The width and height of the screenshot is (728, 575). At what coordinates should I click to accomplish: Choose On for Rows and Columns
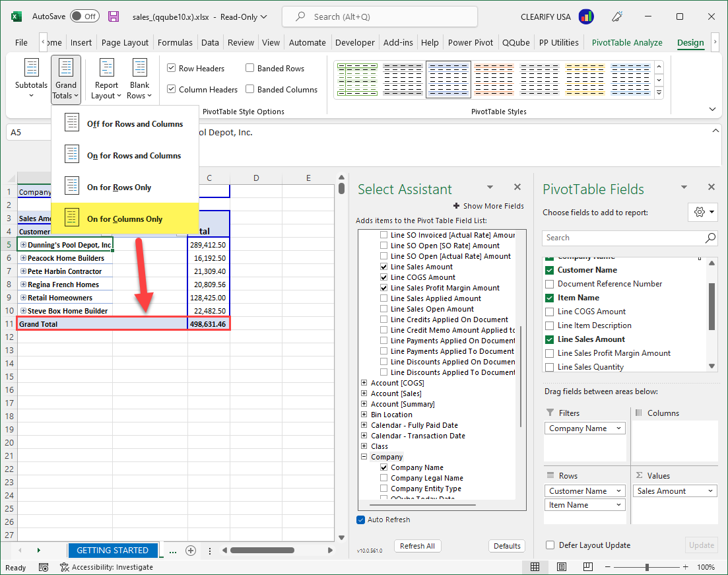point(125,155)
